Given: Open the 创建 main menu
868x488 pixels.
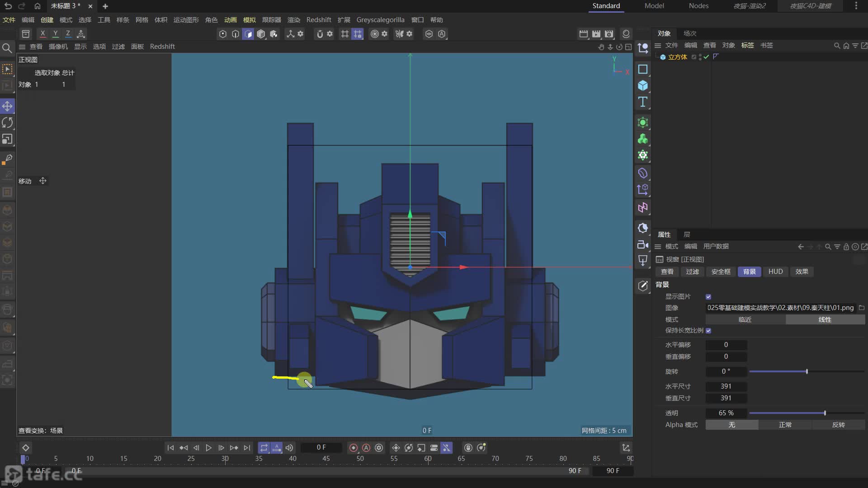Looking at the screenshot, I should 47,20.
